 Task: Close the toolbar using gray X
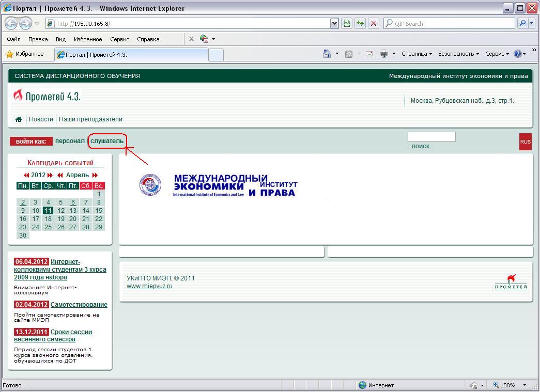pyautogui.click(x=192, y=39)
